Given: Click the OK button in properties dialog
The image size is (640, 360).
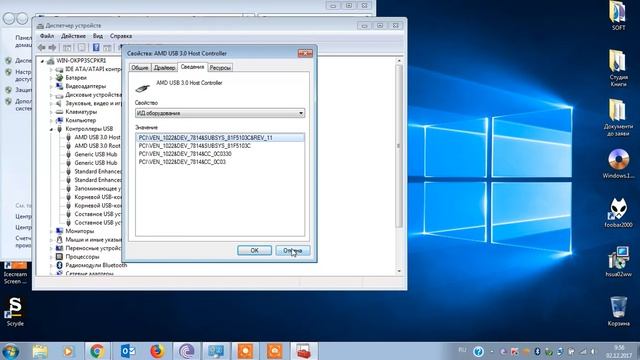Looking at the screenshot, I should tap(254, 250).
